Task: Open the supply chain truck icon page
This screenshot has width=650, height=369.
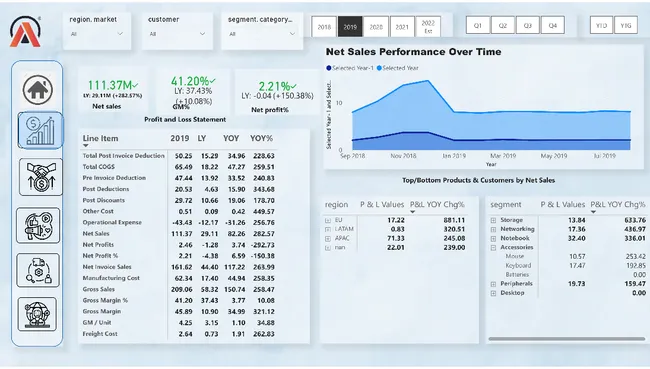Action: pyautogui.click(x=38, y=270)
